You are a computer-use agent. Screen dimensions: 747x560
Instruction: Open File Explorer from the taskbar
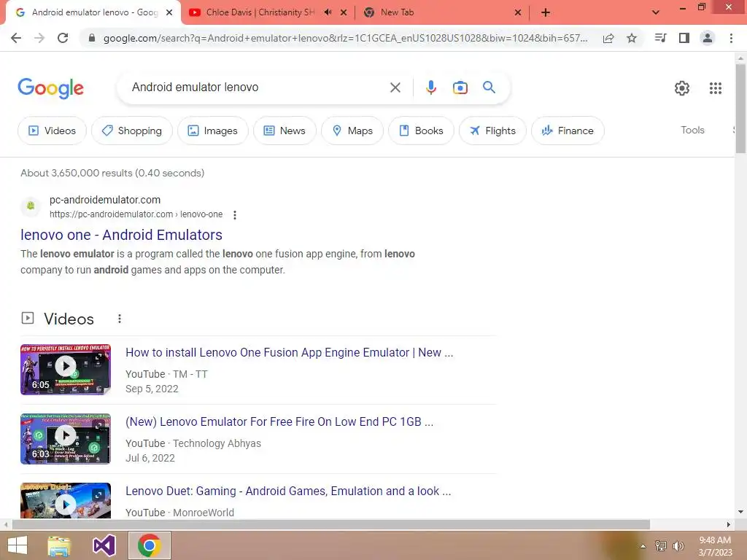click(x=59, y=545)
